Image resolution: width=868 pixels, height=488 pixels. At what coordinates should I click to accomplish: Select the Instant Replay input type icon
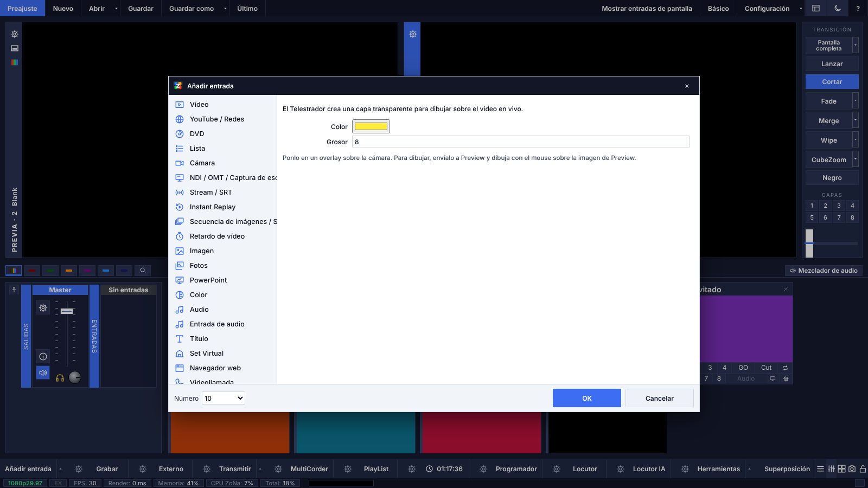pyautogui.click(x=180, y=207)
